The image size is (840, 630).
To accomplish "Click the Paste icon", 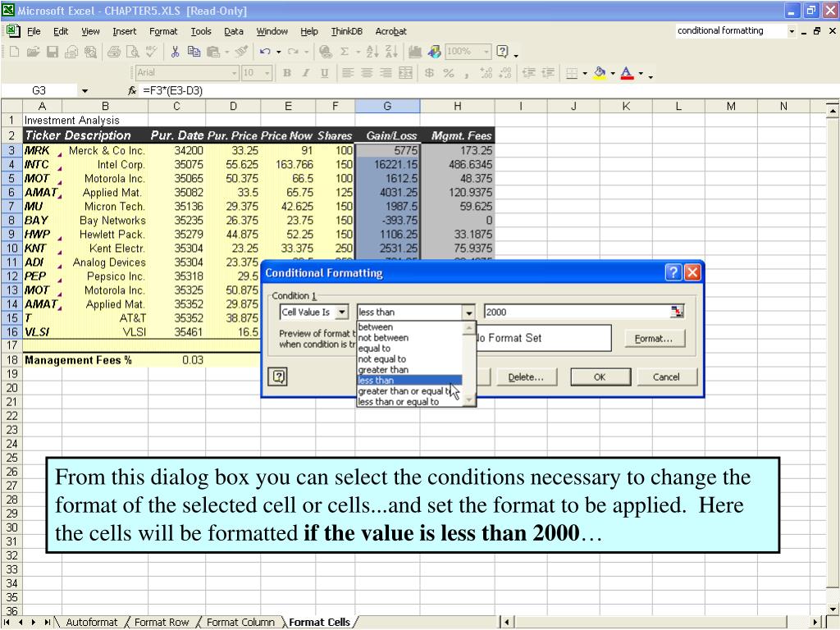I will click(213, 52).
